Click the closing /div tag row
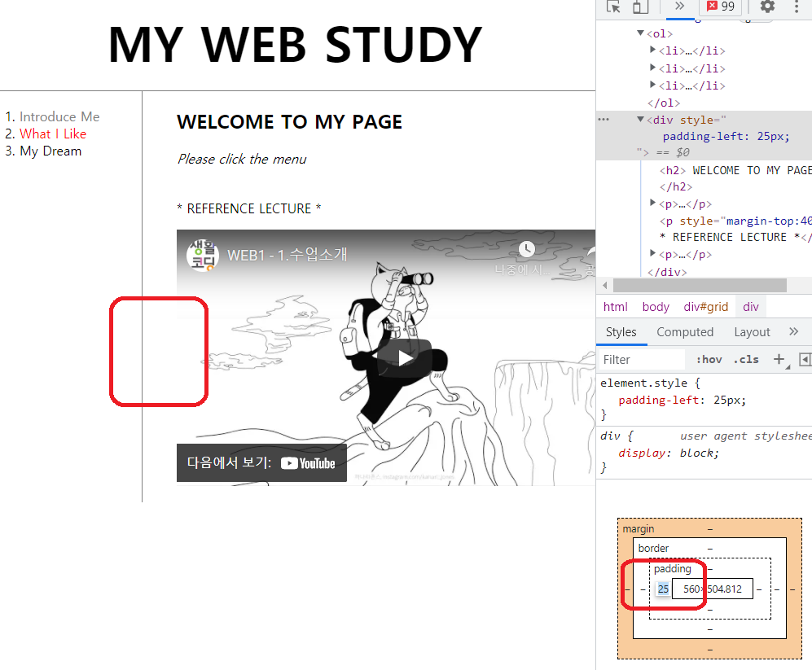812x670 pixels. tap(668, 271)
